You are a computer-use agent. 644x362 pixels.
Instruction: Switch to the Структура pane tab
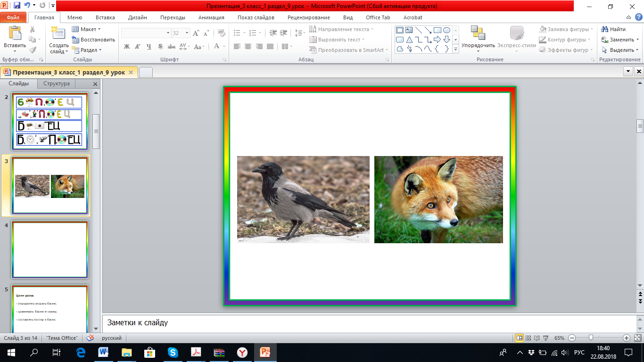pos(57,83)
